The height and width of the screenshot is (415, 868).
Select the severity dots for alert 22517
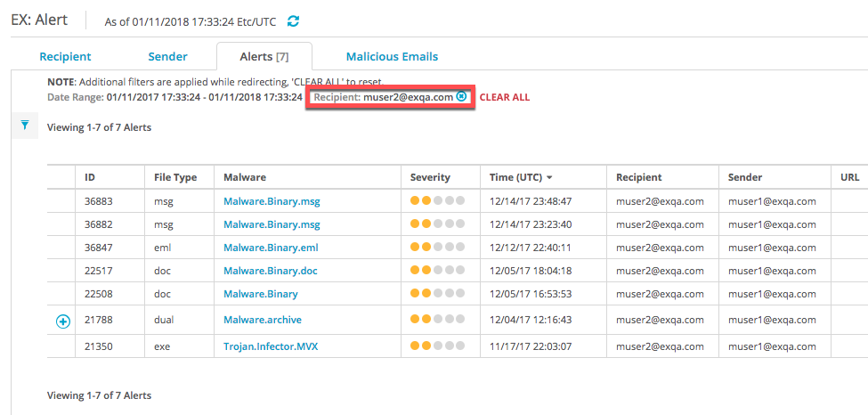coord(437,271)
